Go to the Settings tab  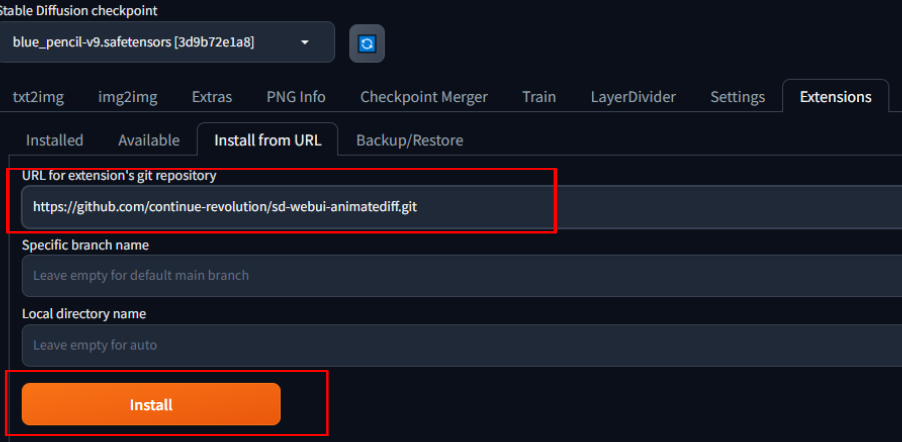coord(738,97)
